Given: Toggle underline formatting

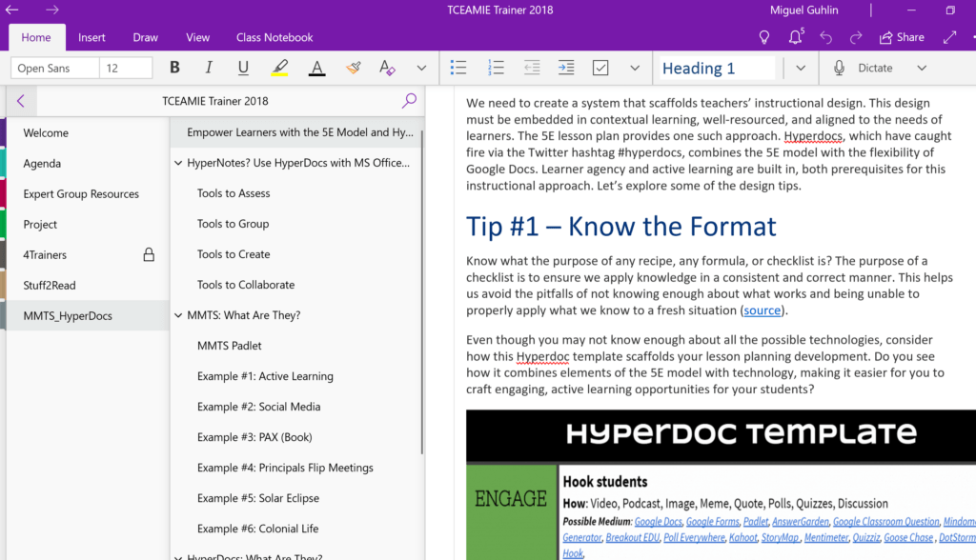Looking at the screenshot, I should coord(243,68).
